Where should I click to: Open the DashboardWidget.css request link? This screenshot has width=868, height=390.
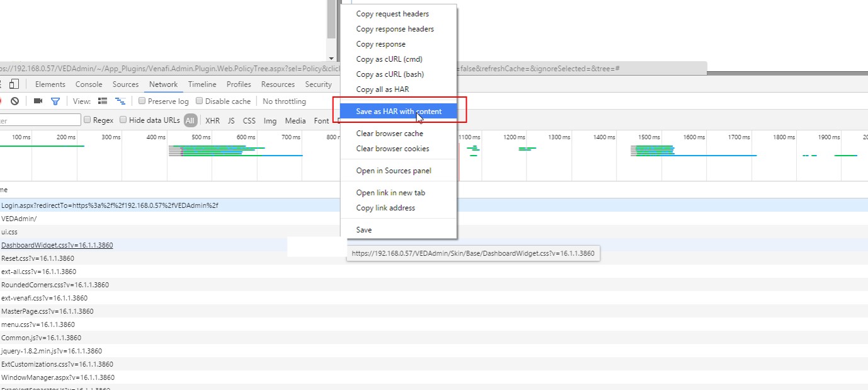coord(57,245)
